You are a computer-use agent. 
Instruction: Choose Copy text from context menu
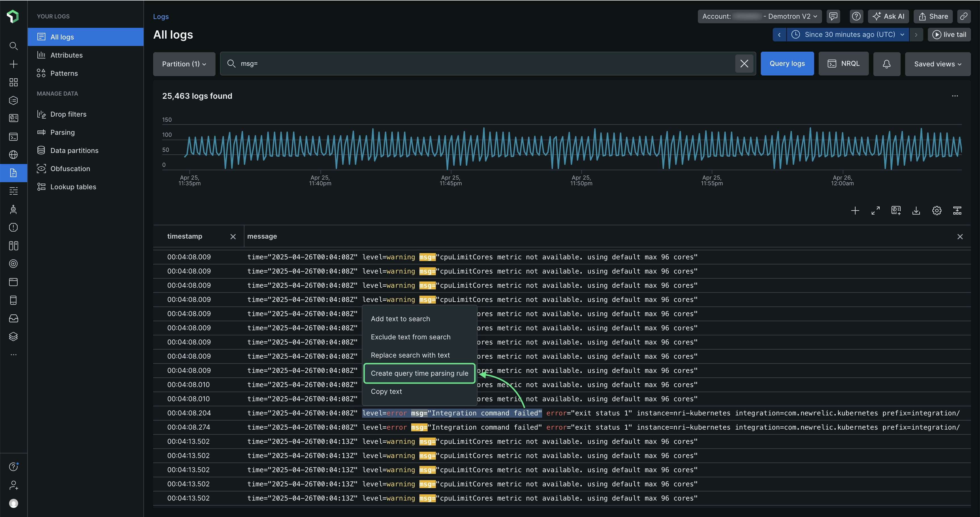coord(386,391)
